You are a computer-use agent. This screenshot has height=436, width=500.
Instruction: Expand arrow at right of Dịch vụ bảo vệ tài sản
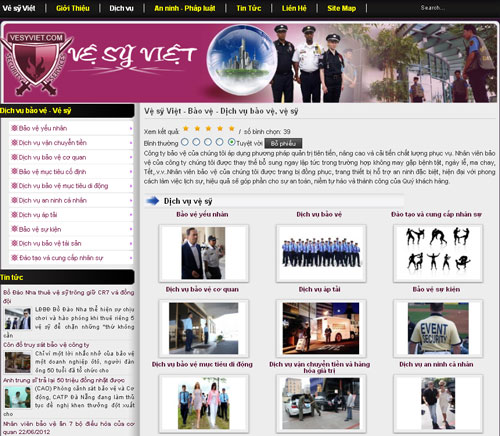pos(131,243)
